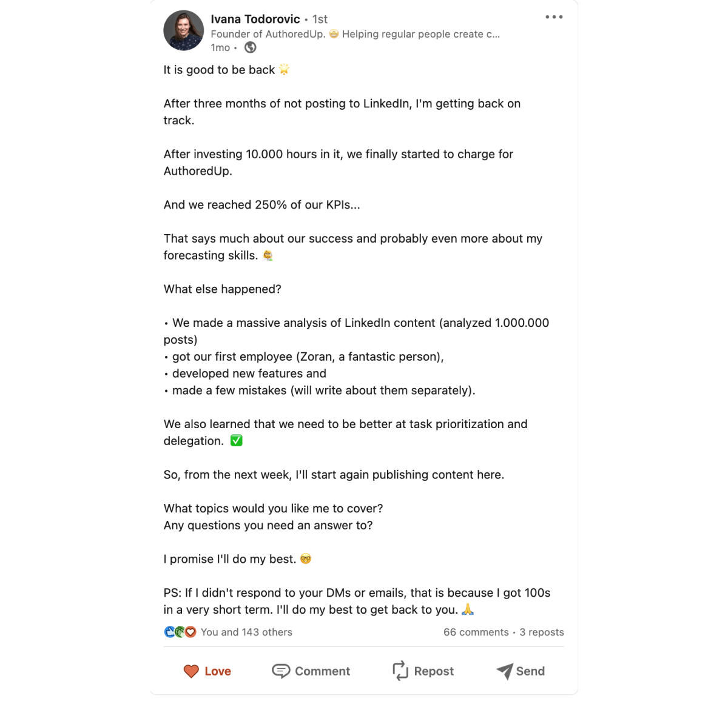The height and width of the screenshot is (701, 728).
Task: Click the 1mo timestamp link
Action: click(220, 47)
